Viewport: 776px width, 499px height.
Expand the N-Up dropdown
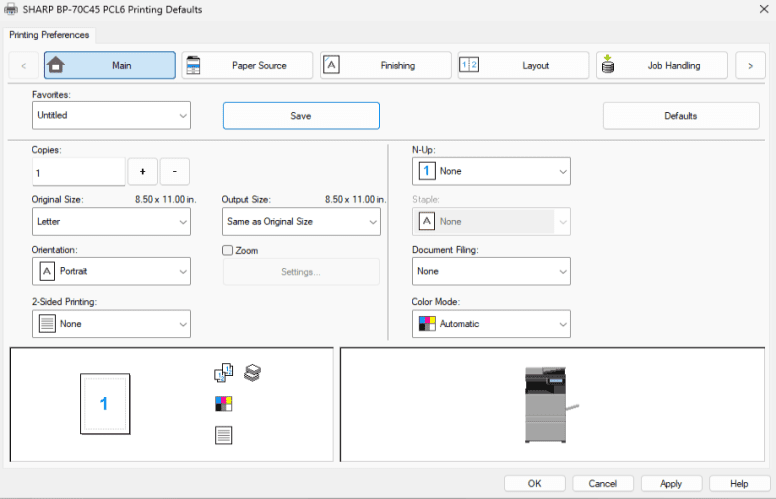pyautogui.click(x=491, y=171)
